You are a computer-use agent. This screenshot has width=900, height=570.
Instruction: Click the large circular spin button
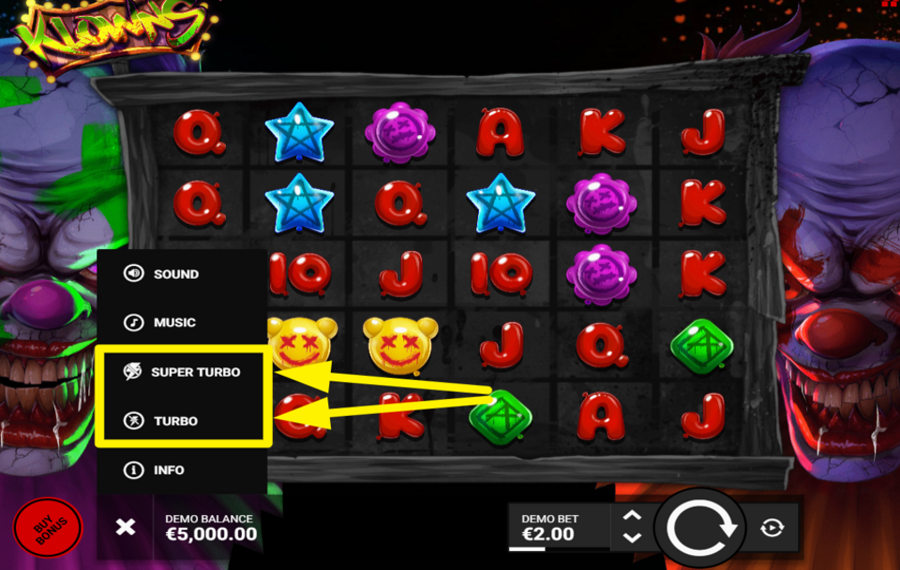point(701,528)
